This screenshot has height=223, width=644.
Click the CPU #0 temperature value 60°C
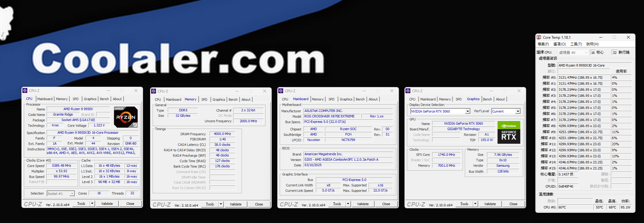tap(575, 207)
